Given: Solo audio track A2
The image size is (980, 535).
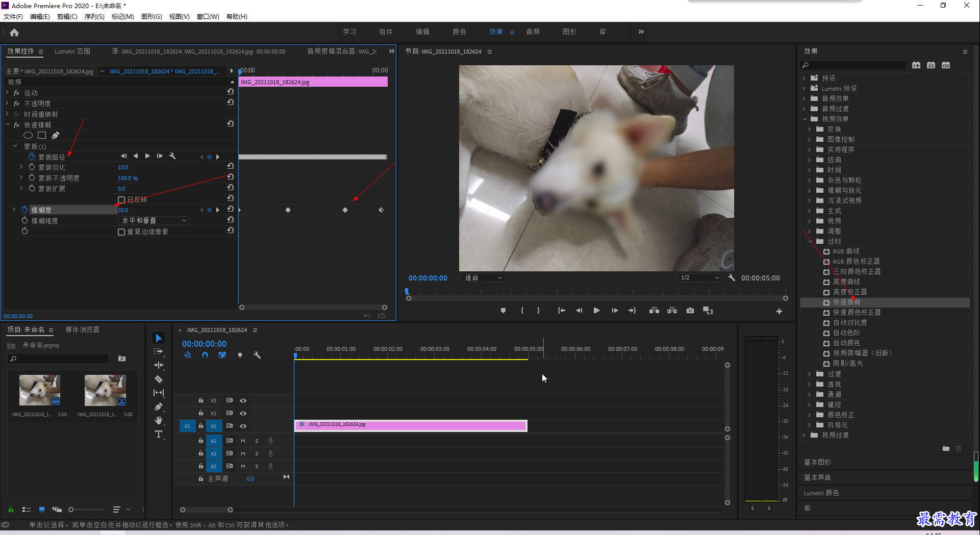Looking at the screenshot, I should click(x=257, y=453).
